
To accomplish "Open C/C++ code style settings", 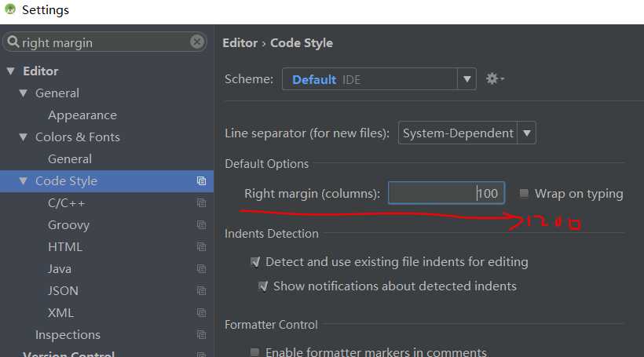I will click(x=66, y=203).
